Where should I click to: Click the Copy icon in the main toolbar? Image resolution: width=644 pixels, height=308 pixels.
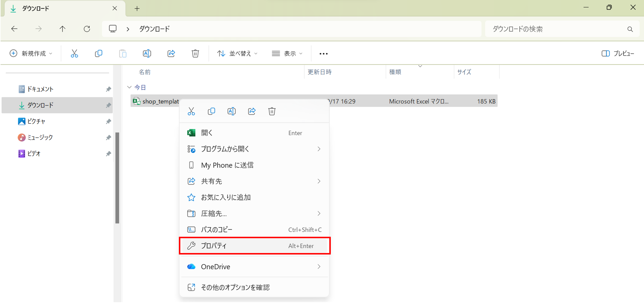98,54
